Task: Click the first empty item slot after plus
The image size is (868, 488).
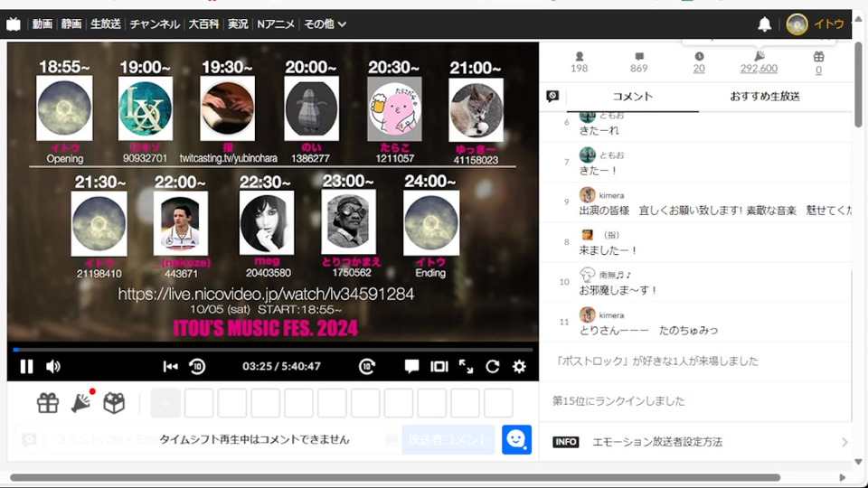Action: tap(199, 403)
